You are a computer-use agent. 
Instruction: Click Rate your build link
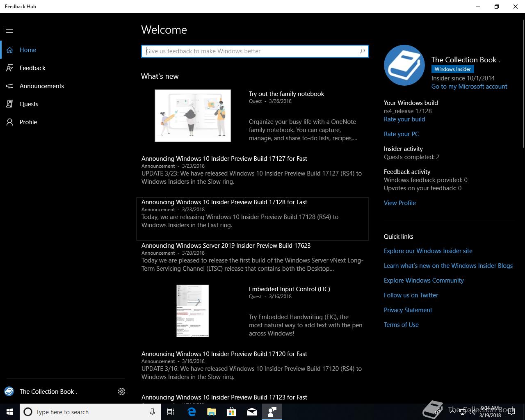pyautogui.click(x=404, y=119)
